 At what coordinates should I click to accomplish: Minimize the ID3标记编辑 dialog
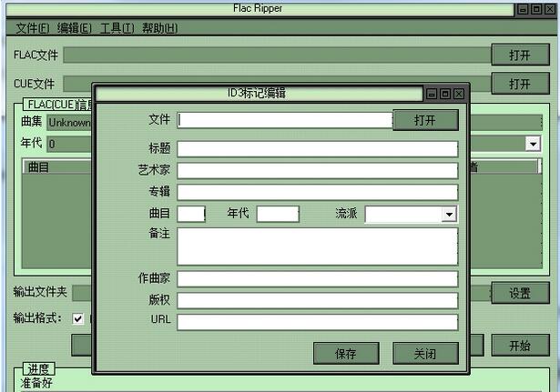(x=432, y=94)
